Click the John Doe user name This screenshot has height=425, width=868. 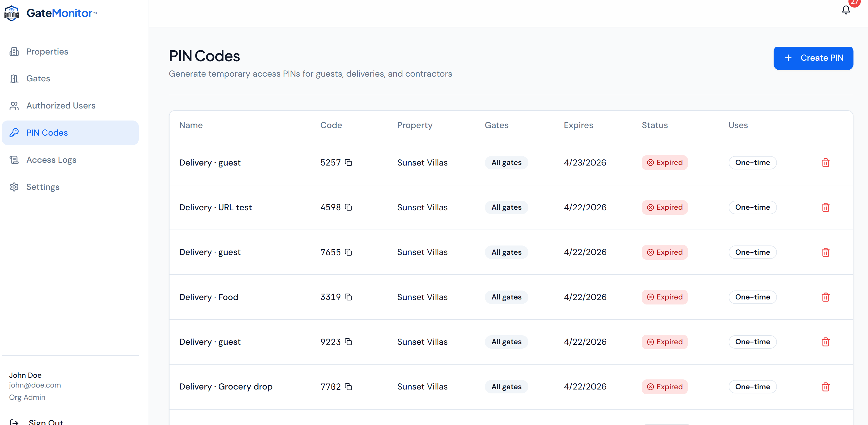[x=25, y=376]
